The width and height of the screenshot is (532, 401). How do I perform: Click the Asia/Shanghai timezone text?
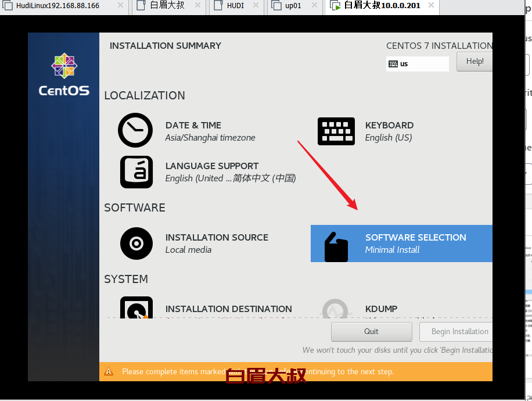pyautogui.click(x=210, y=138)
